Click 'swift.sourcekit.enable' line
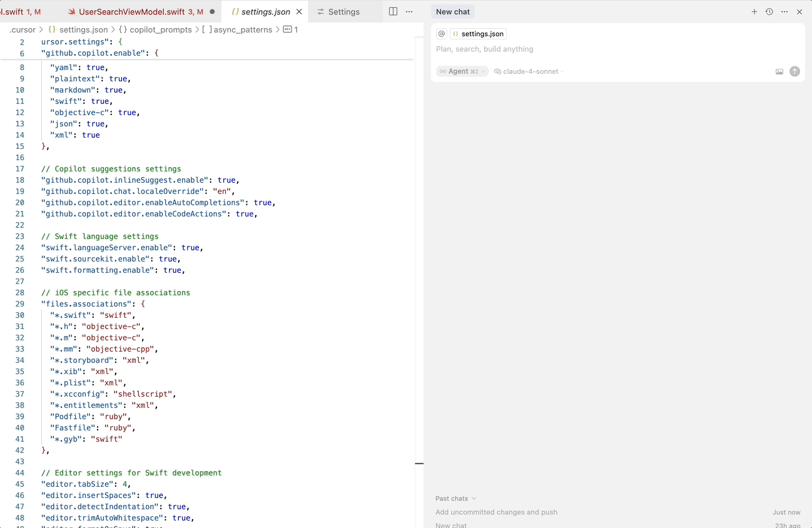Viewport: 812px width, 528px height. (x=111, y=259)
